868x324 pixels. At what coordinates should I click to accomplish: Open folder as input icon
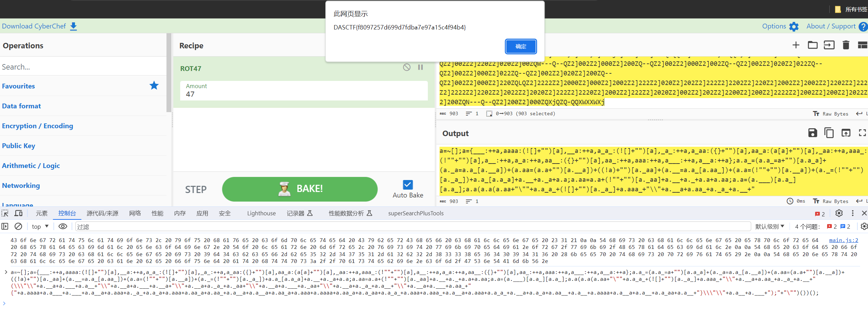(x=813, y=45)
